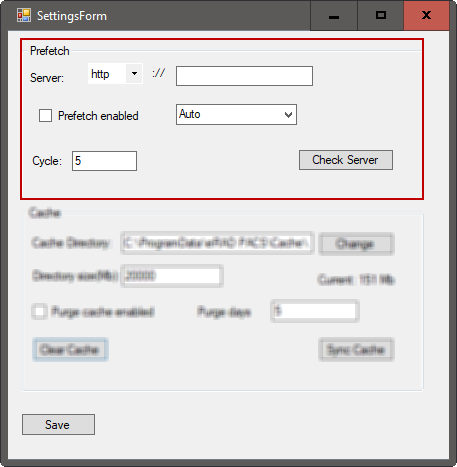Click the Directory size(Mb) input field
This screenshot has width=457, height=467.
[x=172, y=276]
